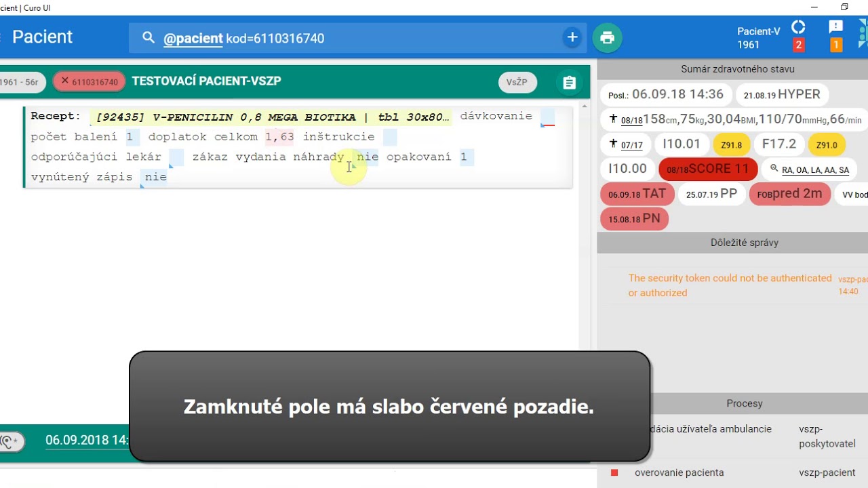Open the RA, OA, LA, AA, SA anamnesis chip
868x488 pixels.
810,169
